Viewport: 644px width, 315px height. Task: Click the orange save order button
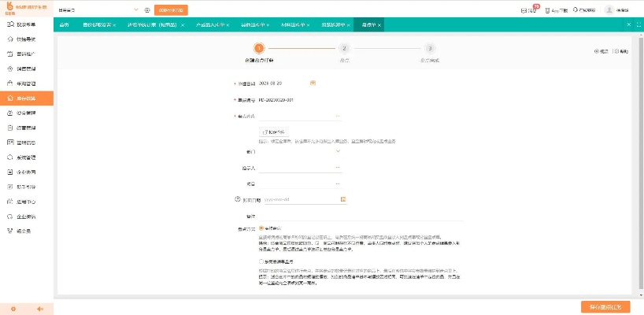click(x=605, y=306)
